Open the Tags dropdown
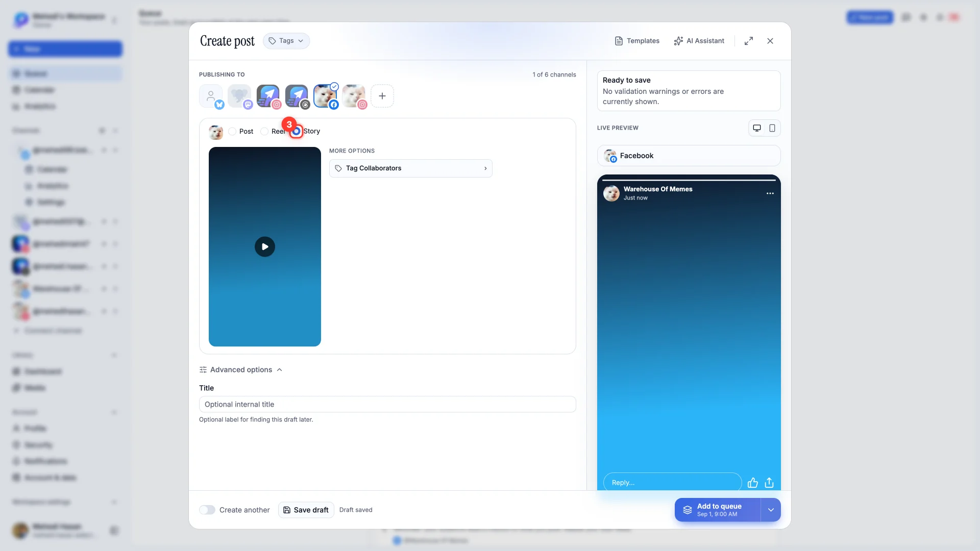 click(x=286, y=41)
